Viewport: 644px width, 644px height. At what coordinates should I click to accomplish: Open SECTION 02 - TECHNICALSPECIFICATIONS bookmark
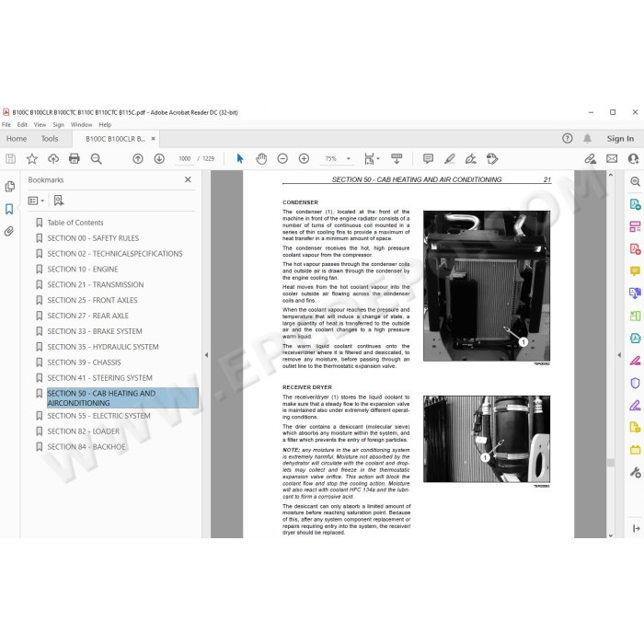coord(115,254)
